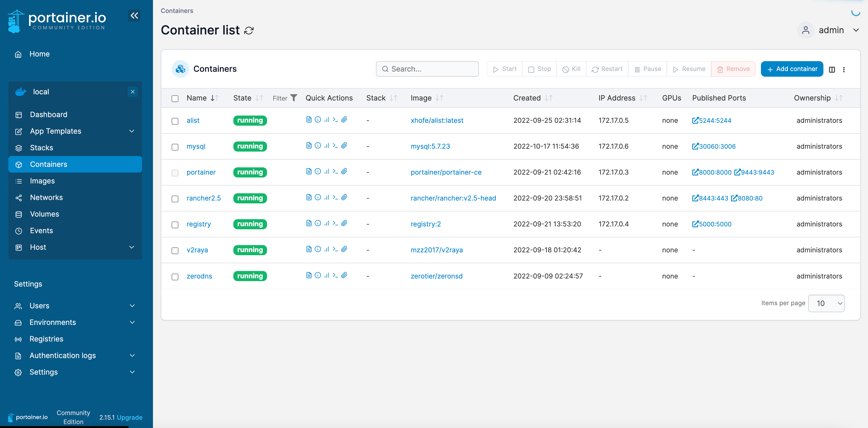Screen dimensions: 868x428
Task: Click the Restart button
Action: (x=607, y=69)
